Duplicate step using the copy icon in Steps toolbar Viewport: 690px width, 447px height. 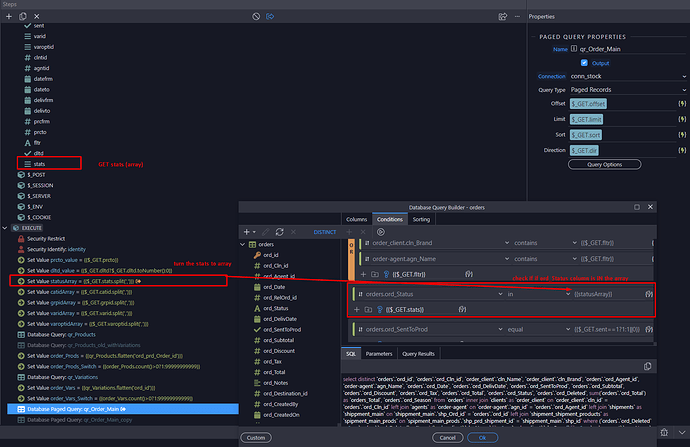tap(23, 16)
